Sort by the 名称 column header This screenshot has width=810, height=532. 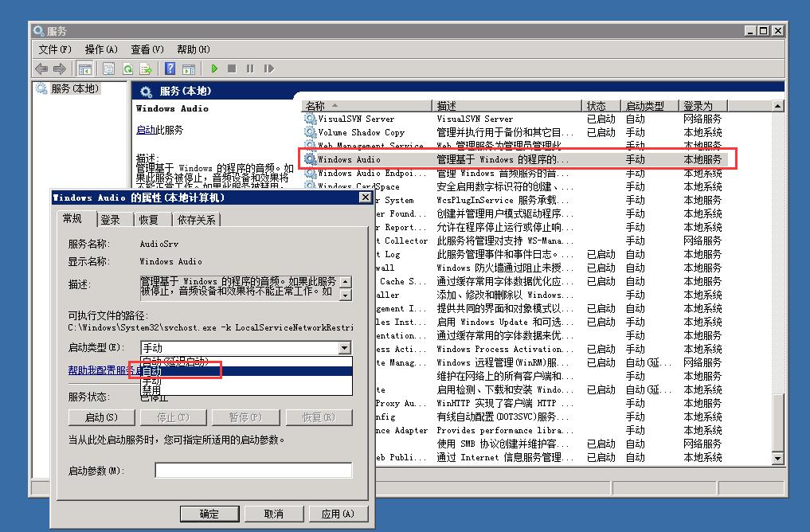(366, 106)
